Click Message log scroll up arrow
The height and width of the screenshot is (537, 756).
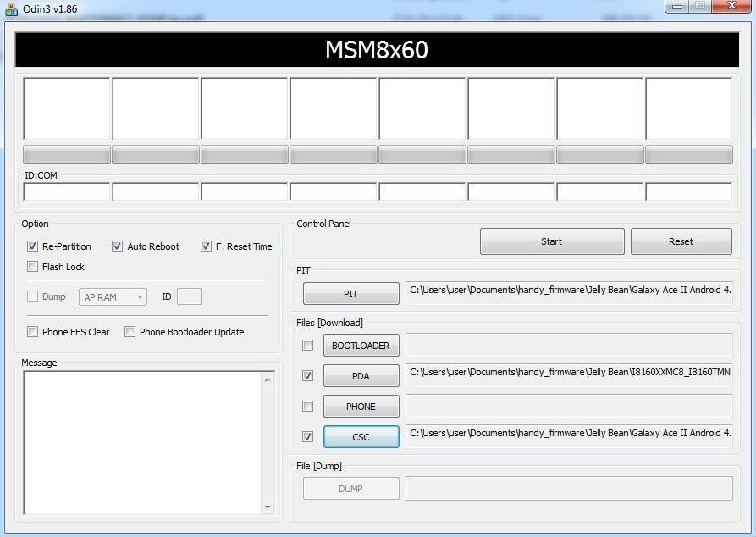pos(268,379)
